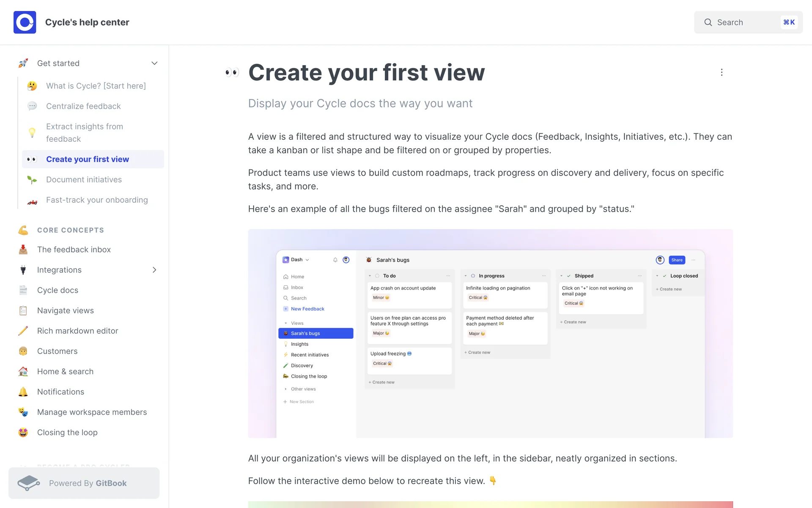
Task: Click Powered By GitBook link
Action: click(x=88, y=483)
